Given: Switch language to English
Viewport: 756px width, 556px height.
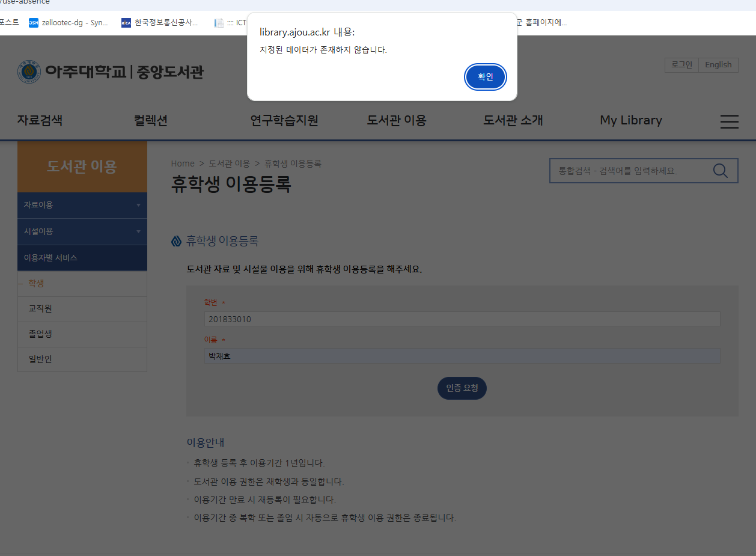Looking at the screenshot, I should point(718,65).
